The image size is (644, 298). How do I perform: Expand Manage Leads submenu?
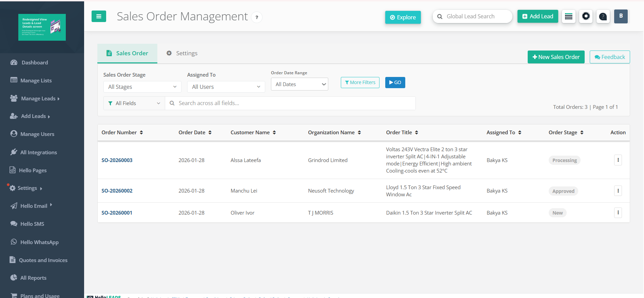click(35, 98)
